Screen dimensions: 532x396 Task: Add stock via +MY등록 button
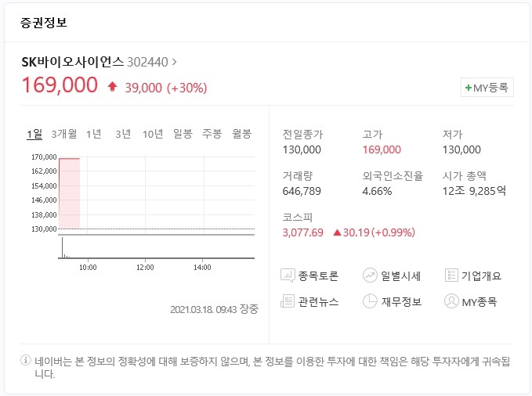pyautogui.click(x=487, y=88)
